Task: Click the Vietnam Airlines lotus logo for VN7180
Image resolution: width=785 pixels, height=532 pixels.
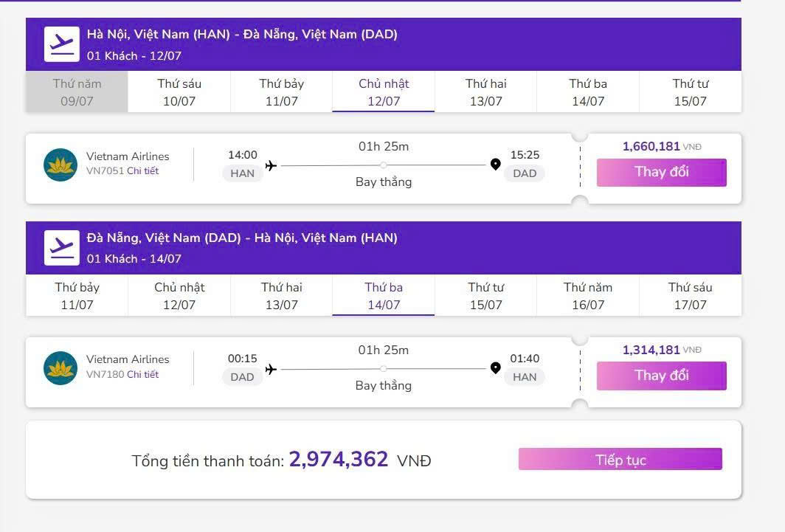Action: (60, 368)
